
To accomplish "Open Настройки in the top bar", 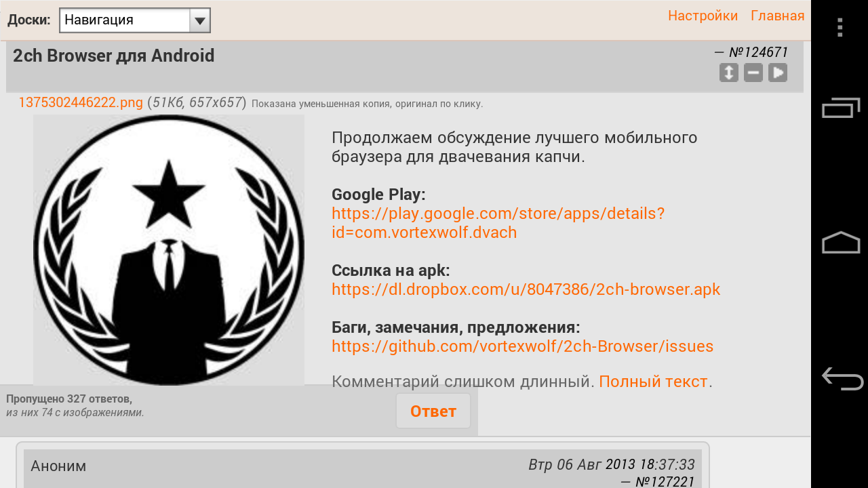I will (703, 16).
